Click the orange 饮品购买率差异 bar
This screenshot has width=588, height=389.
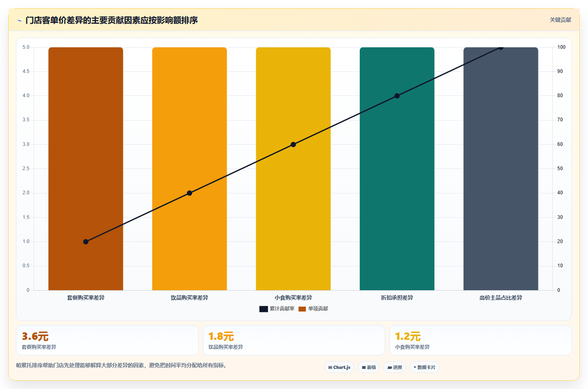click(189, 168)
